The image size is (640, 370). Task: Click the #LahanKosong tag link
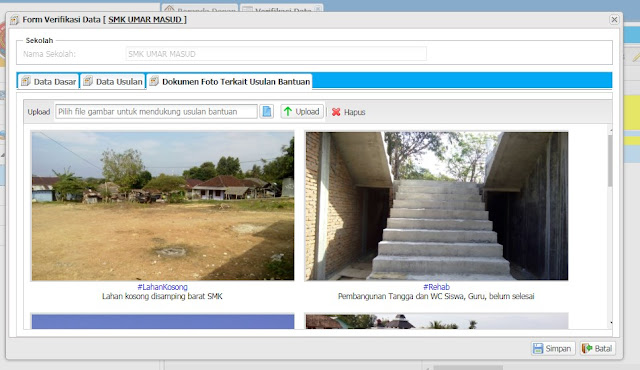tap(162, 287)
